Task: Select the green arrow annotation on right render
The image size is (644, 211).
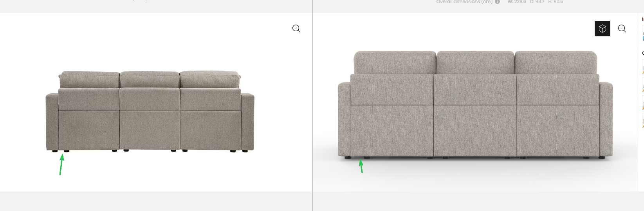Action: [361, 166]
